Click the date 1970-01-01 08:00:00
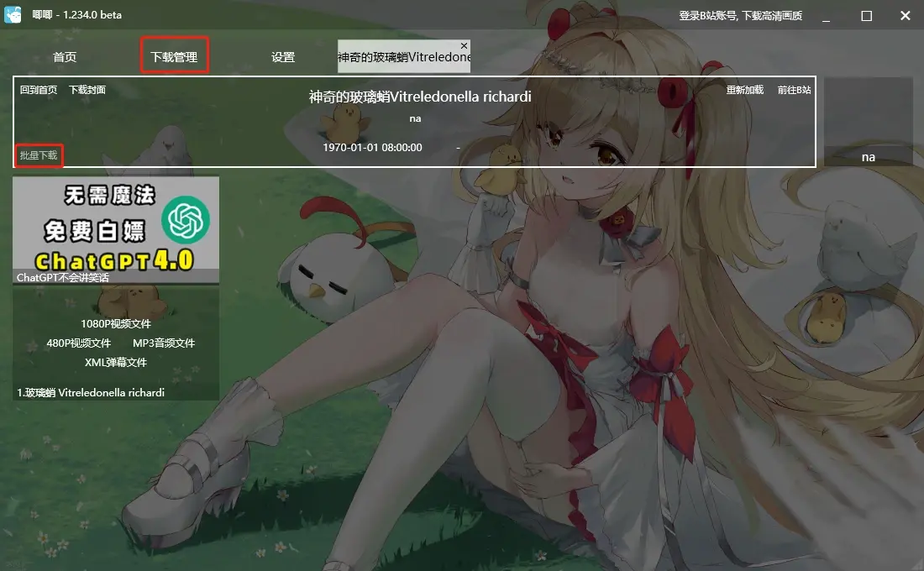 [372, 147]
